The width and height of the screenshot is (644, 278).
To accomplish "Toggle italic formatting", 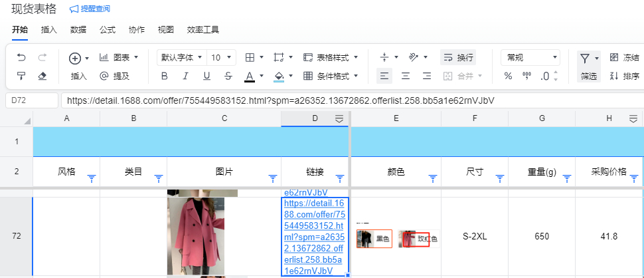I will tap(185, 76).
